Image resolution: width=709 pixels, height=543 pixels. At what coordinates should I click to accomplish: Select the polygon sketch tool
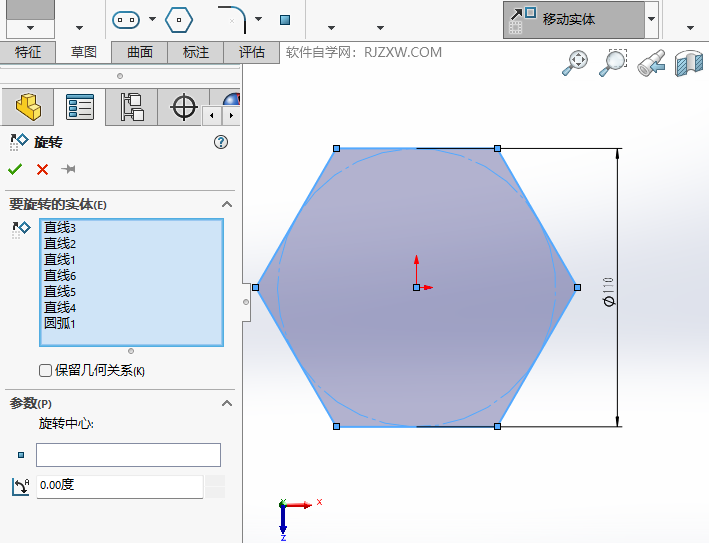tap(178, 19)
